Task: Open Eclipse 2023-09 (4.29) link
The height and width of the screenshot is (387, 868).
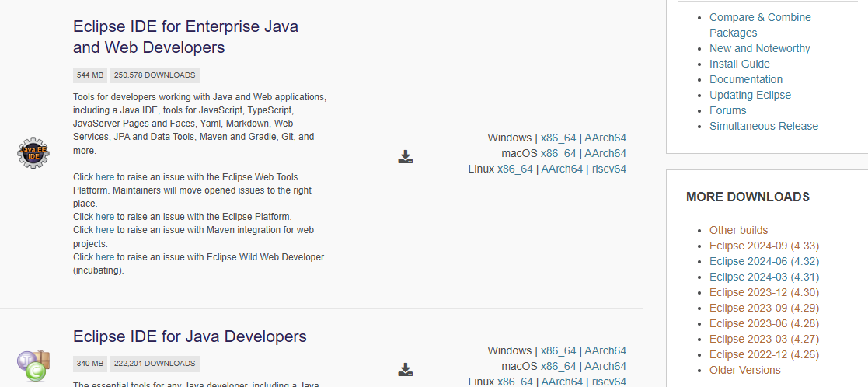Action: point(764,307)
